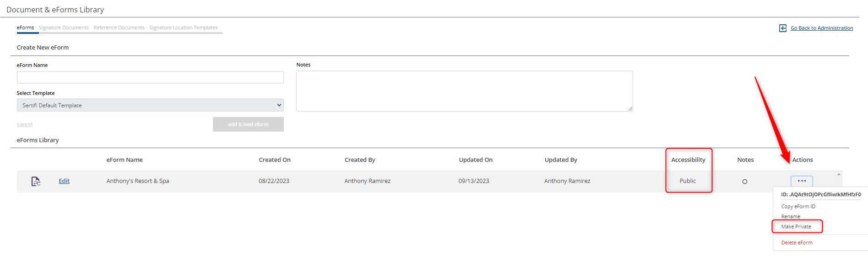Focus the eForm Name text field
This screenshot has width=868, height=260.
click(x=150, y=77)
